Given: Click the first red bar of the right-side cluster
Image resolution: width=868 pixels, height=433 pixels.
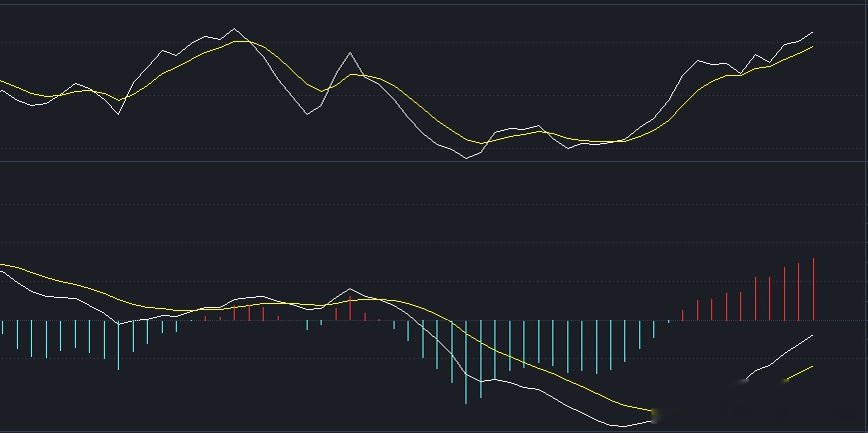Looking at the screenshot, I should coord(682,315).
